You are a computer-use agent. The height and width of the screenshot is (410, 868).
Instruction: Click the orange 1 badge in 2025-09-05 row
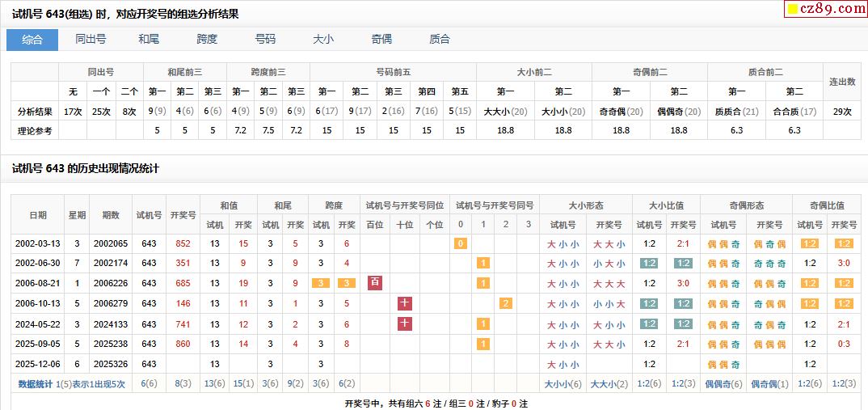[483, 344]
